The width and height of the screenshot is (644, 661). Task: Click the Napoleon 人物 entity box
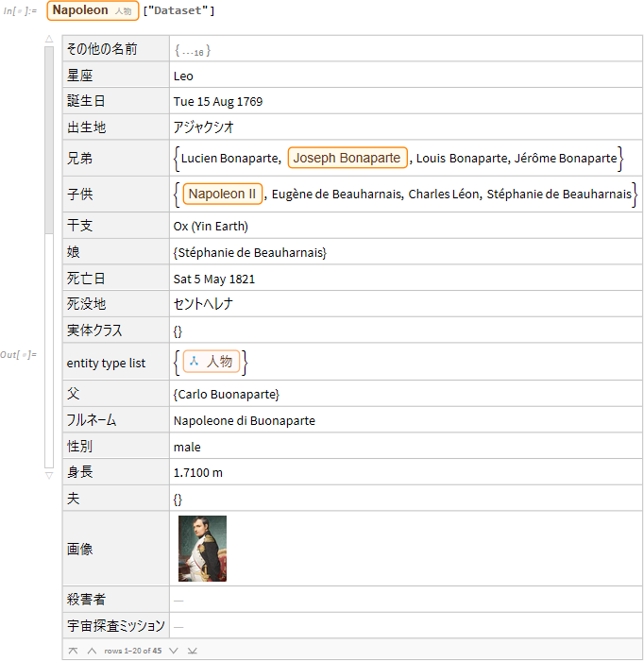click(93, 10)
